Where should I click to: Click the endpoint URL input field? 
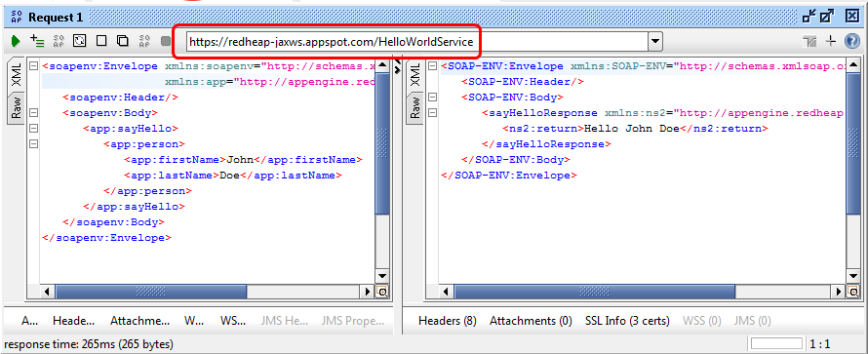click(417, 42)
